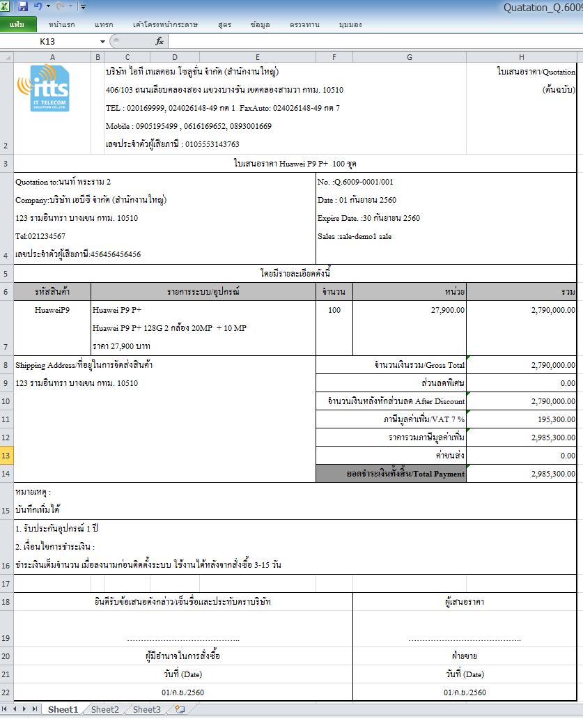Open the เค้าโครงหน้ากระดาษ (Page Layout) tab

165,24
